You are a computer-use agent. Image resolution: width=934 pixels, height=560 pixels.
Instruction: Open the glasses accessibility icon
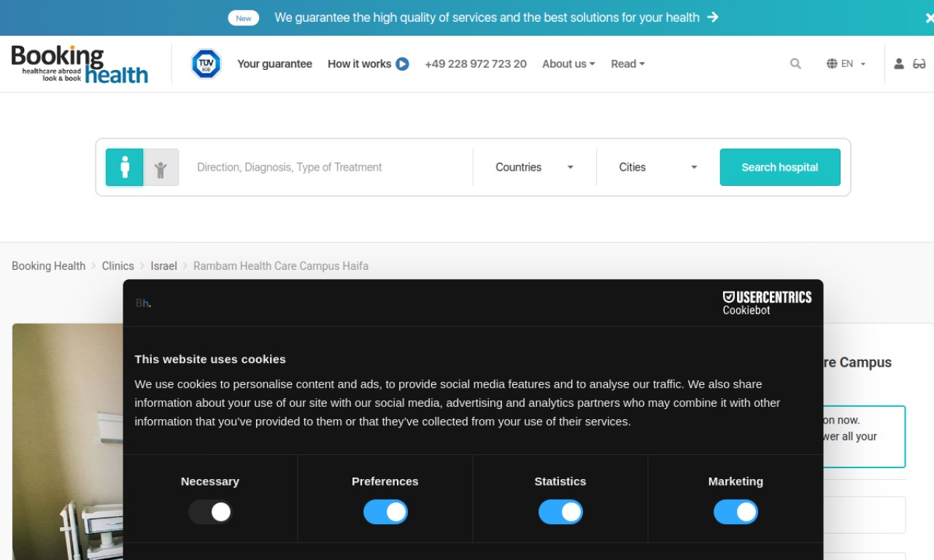coord(919,64)
